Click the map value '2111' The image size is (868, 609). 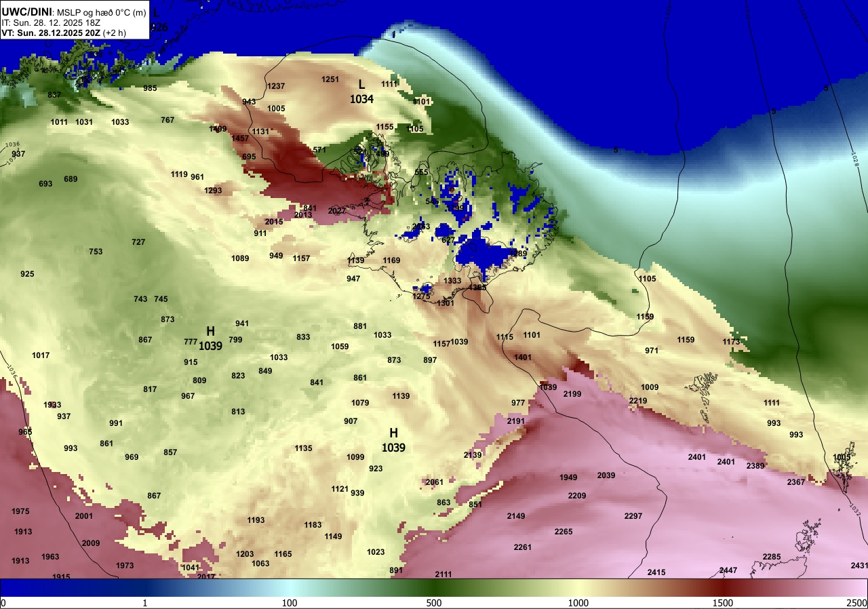pos(443,574)
